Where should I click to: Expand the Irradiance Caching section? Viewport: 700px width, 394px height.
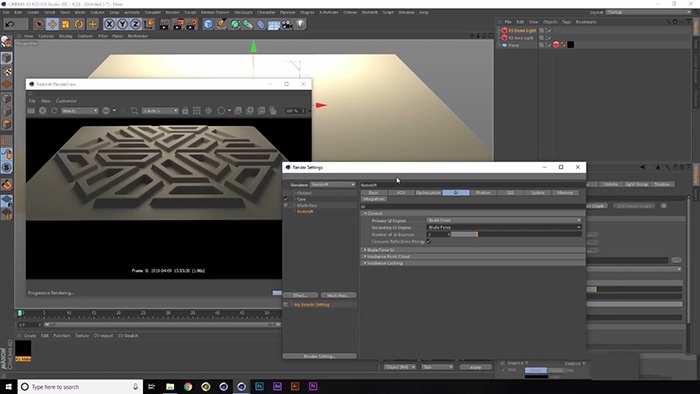365,263
